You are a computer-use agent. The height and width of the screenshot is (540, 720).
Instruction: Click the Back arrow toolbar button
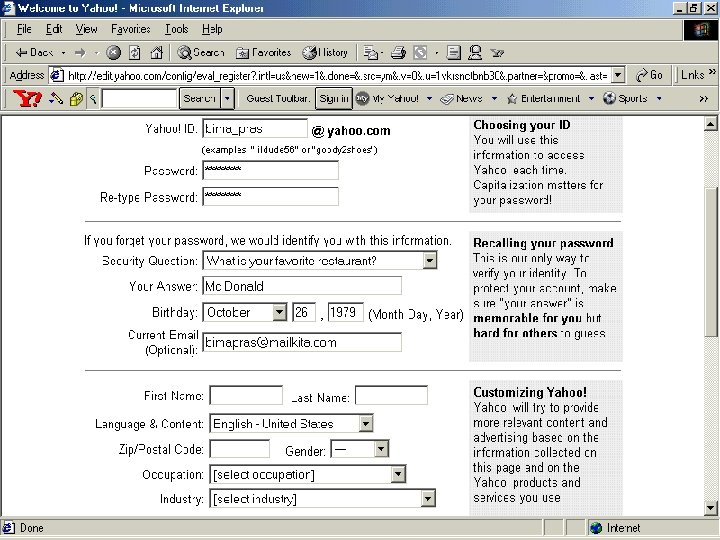(34, 53)
